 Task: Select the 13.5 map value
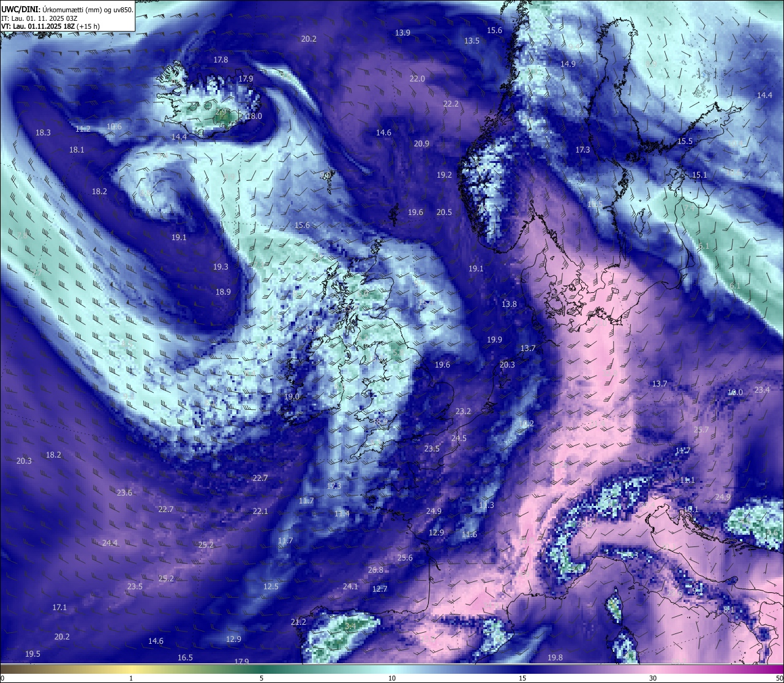pyautogui.click(x=472, y=41)
